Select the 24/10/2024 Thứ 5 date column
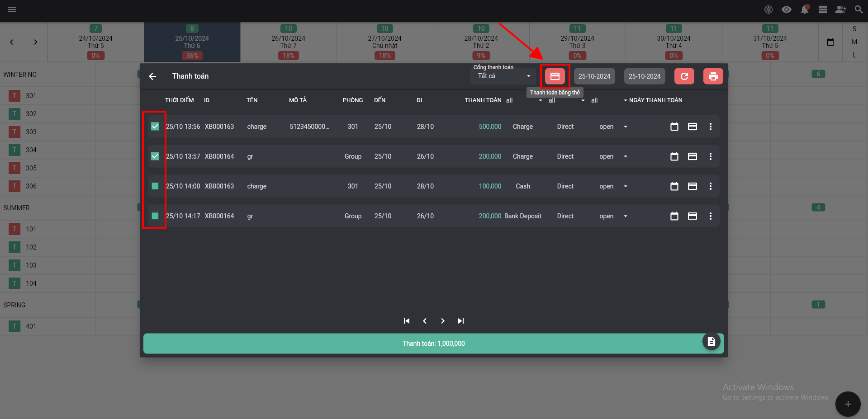 96,42
